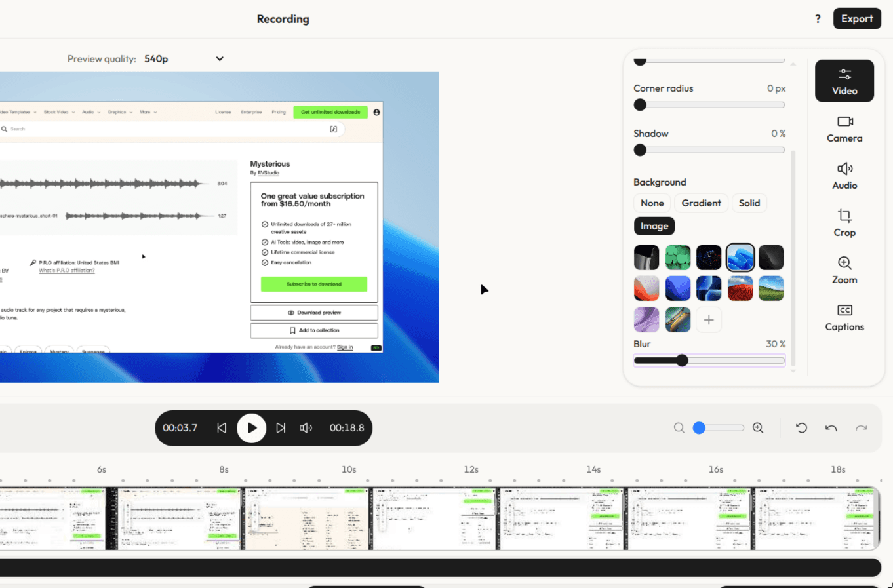
Task: Pick the red poppy field background image
Action: [740, 288]
